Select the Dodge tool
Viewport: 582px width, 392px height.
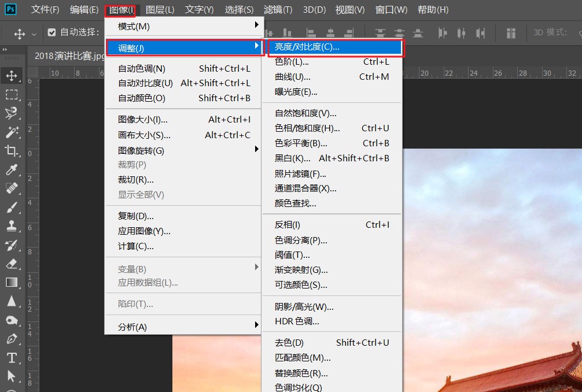(12, 320)
